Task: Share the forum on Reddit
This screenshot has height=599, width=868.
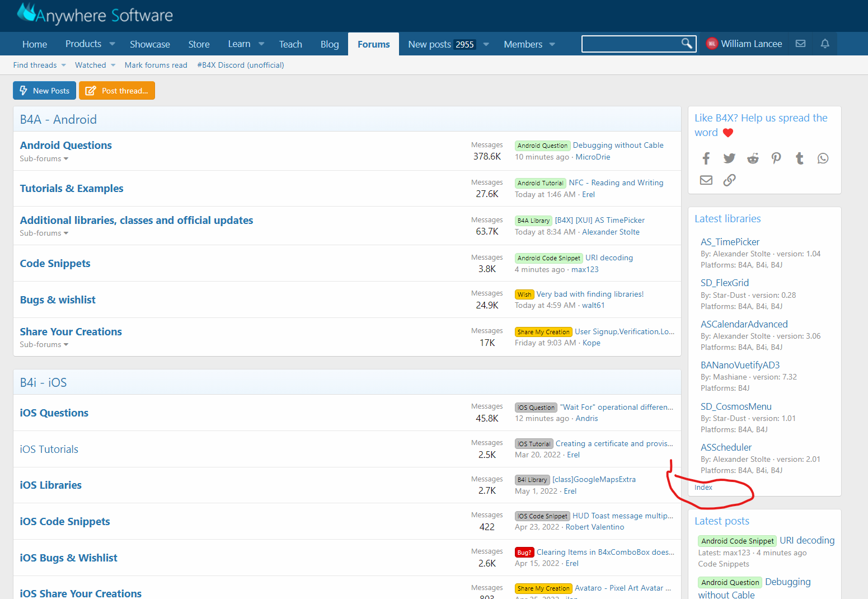Action: point(753,158)
